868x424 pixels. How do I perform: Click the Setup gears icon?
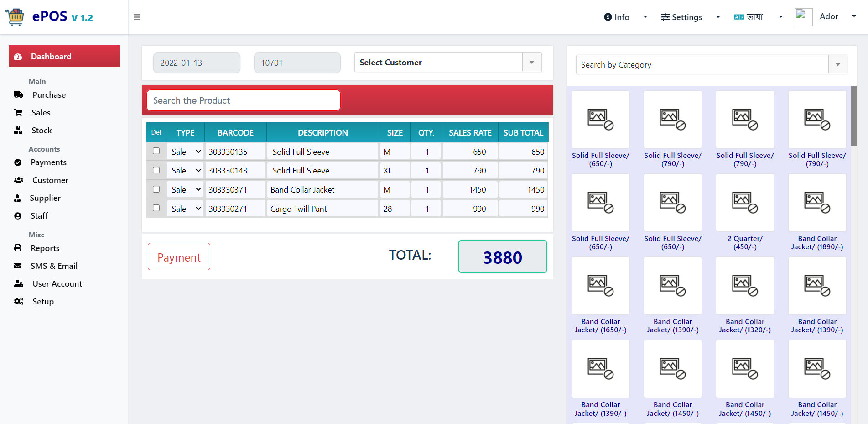pos(19,301)
